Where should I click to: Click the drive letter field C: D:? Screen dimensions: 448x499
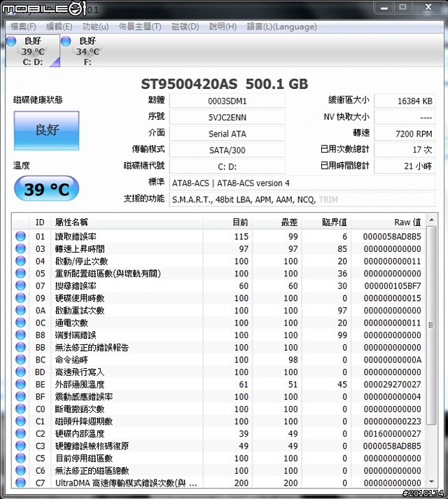[x=227, y=167]
